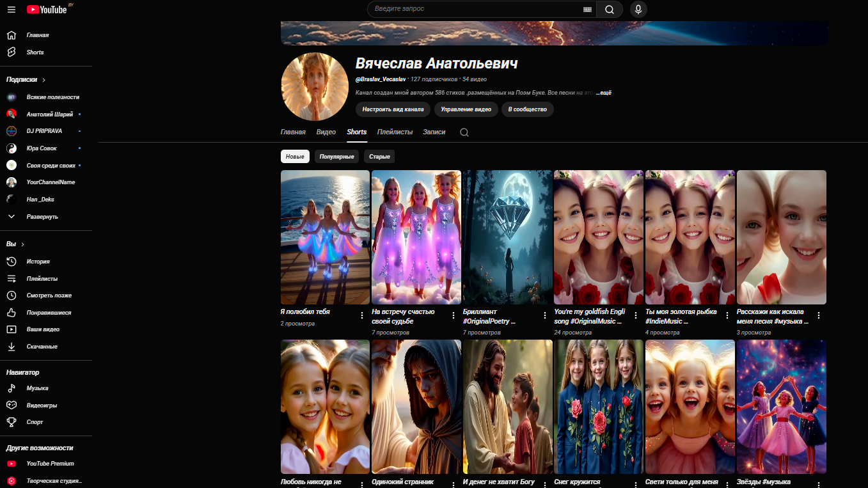
Task: Select the Popular filter chip
Action: [336, 157]
